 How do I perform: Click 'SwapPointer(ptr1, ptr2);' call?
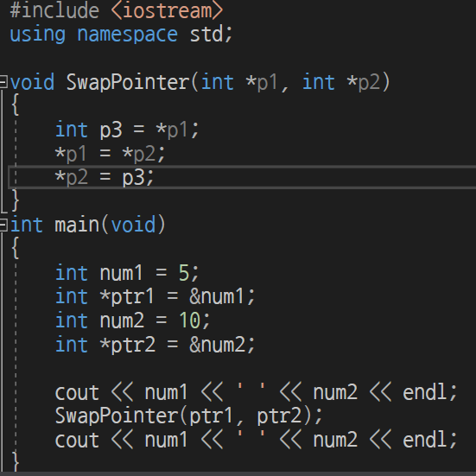click(x=188, y=416)
